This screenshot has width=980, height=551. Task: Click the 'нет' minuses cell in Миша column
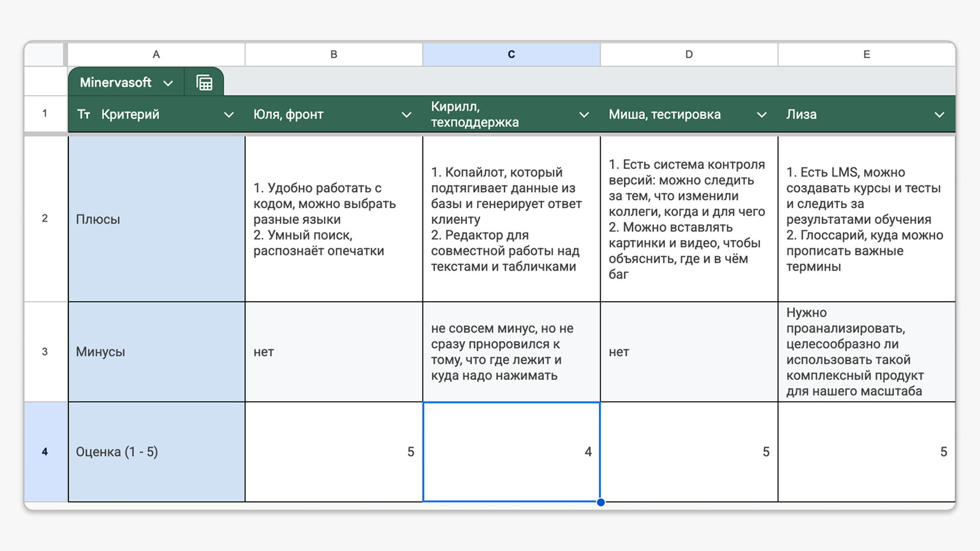[x=689, y=352]
